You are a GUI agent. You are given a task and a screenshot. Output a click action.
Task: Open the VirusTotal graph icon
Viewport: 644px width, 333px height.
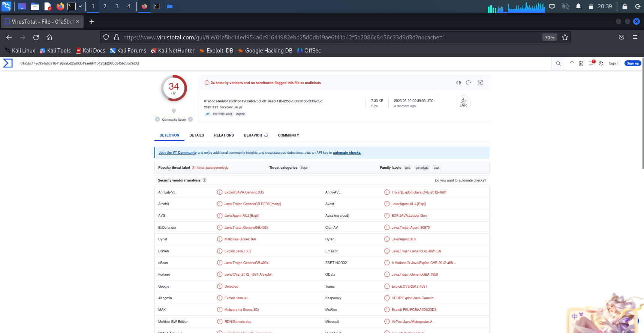[480, 82]
